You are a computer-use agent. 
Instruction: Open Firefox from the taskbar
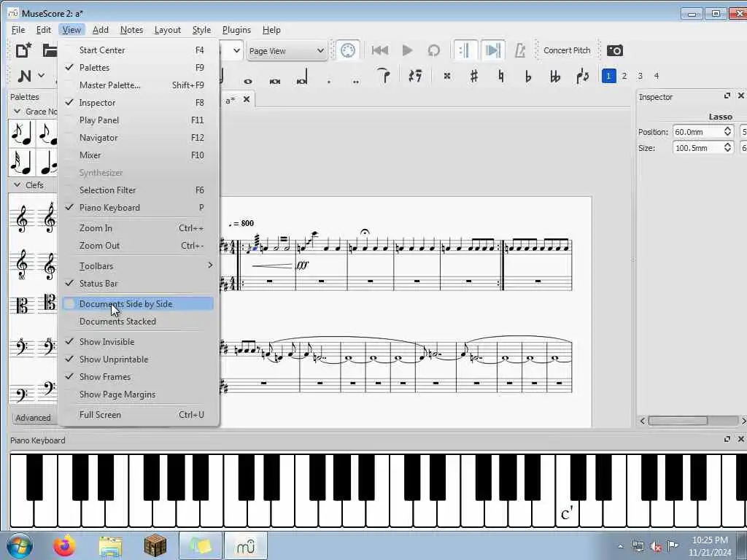tap(65, 545)
